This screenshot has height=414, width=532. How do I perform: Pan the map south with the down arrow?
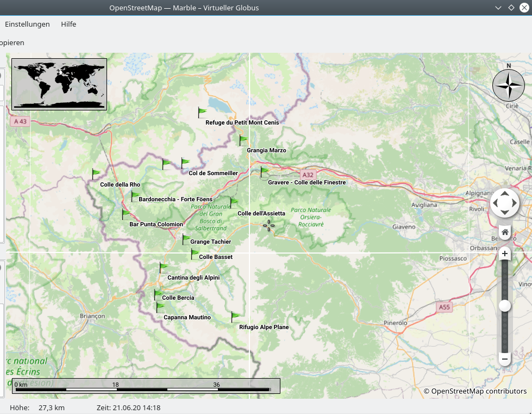point(505,213)
